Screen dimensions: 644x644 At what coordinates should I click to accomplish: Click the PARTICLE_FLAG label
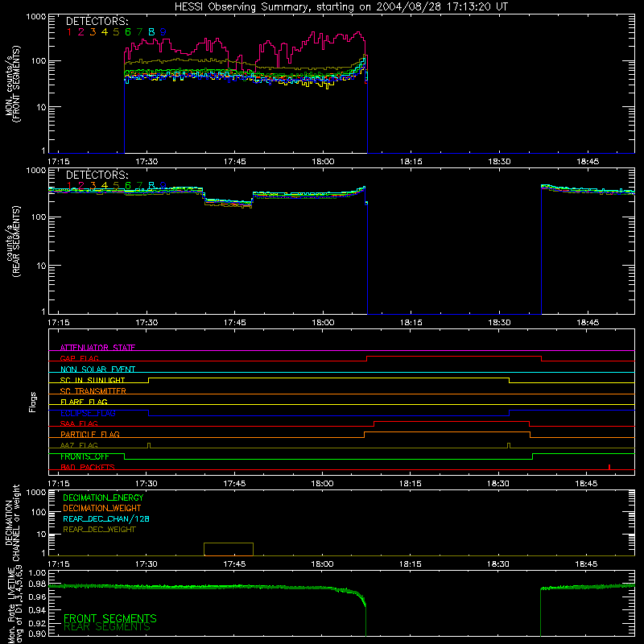click(90, 434)
